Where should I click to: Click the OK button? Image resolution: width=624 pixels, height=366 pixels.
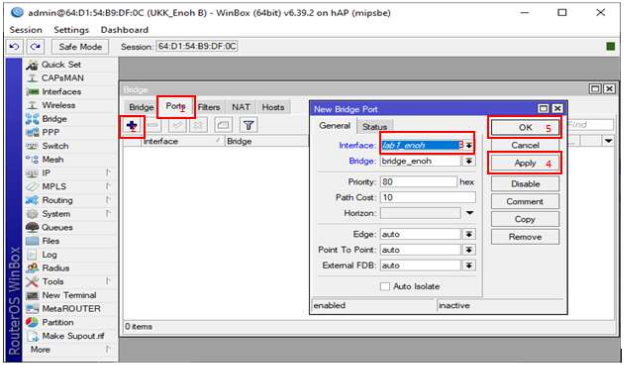[x=525, y=128]
